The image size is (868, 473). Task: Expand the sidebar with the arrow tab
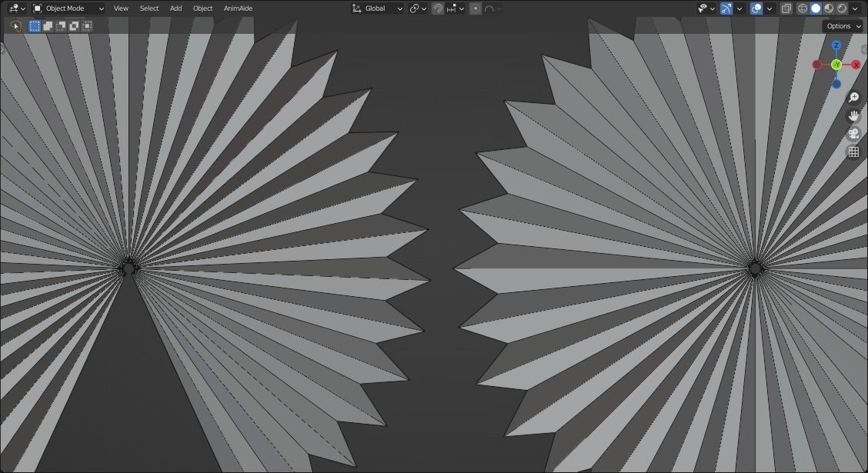coord(864,50)
